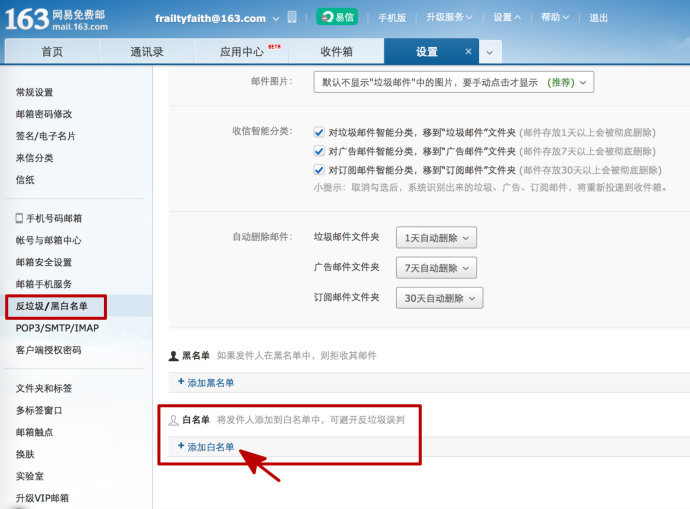
Task: Click 退出 to log out
Action: (x=598, y=18)
